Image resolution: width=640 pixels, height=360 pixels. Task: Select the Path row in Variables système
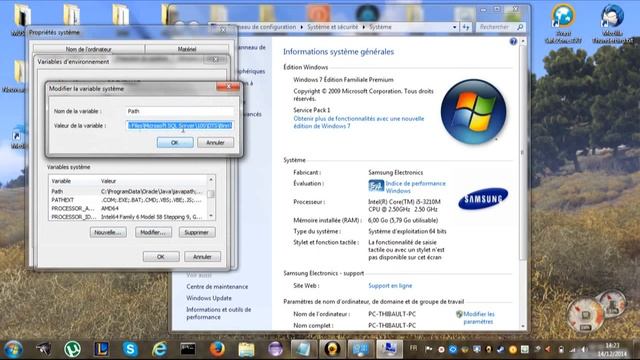click(x=128, y=191)
